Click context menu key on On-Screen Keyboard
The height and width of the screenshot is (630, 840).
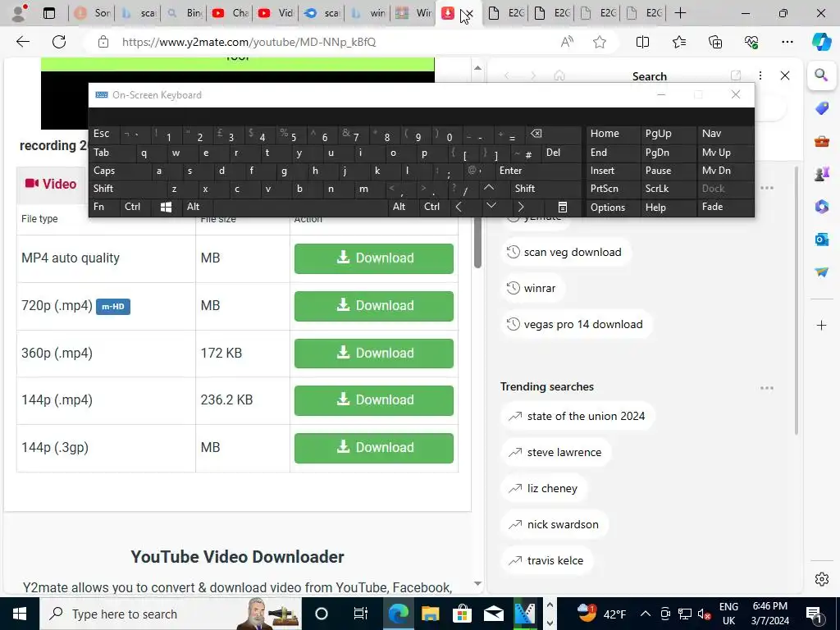click(562, 207)
